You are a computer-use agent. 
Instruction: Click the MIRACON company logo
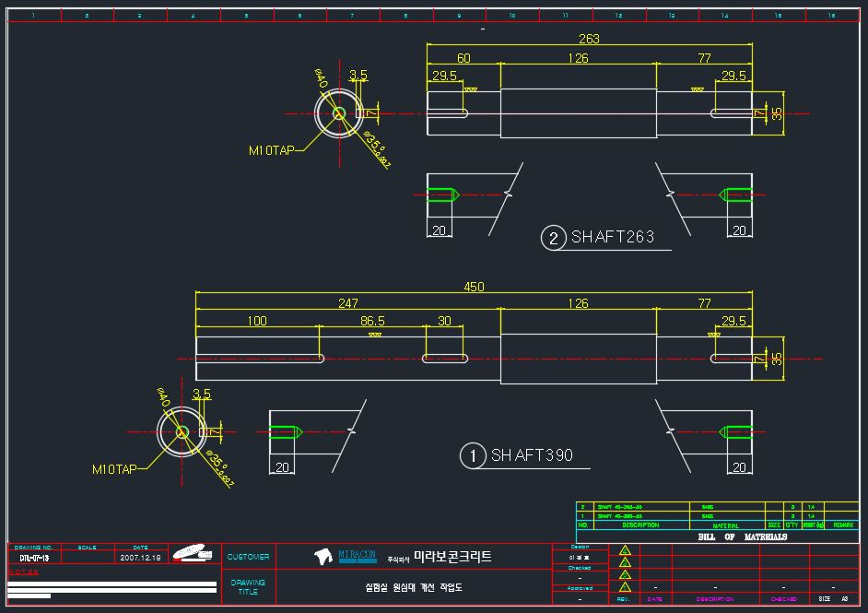point(346,556)
